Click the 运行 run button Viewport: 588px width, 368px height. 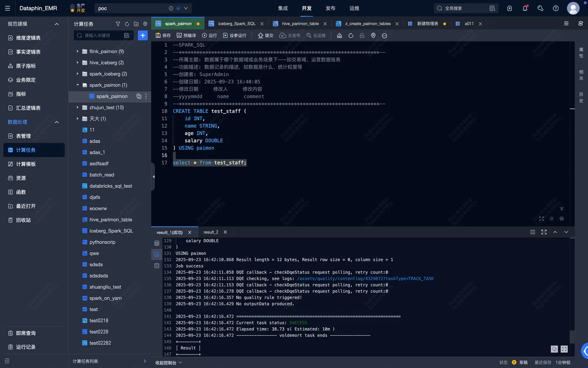click(x=209, y=35)
